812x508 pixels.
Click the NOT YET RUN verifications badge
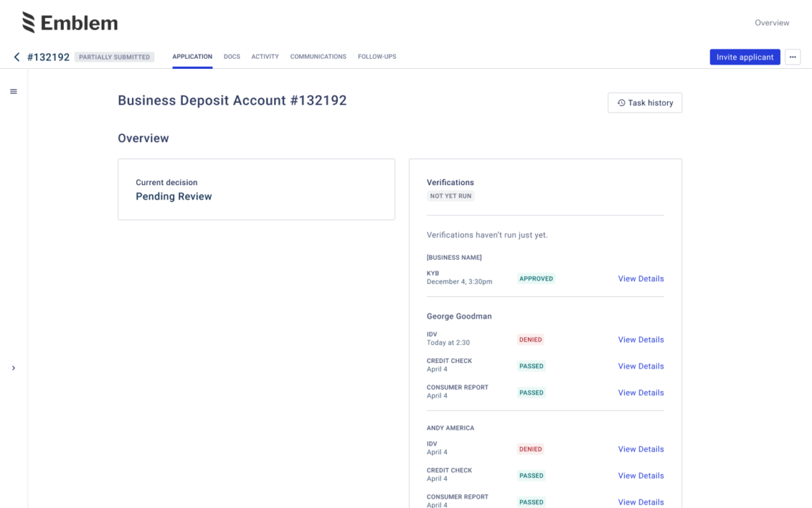[x=450, y=196]
